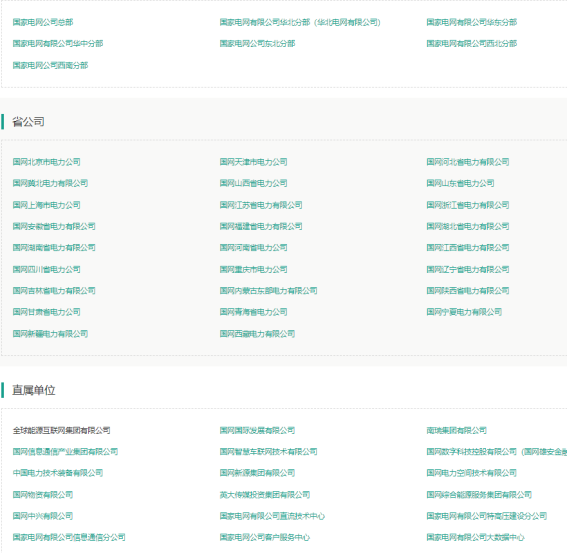Click 英大传媒投资集团有限公司
Viewport: 568px width, 554px height.
click(265, 495)
